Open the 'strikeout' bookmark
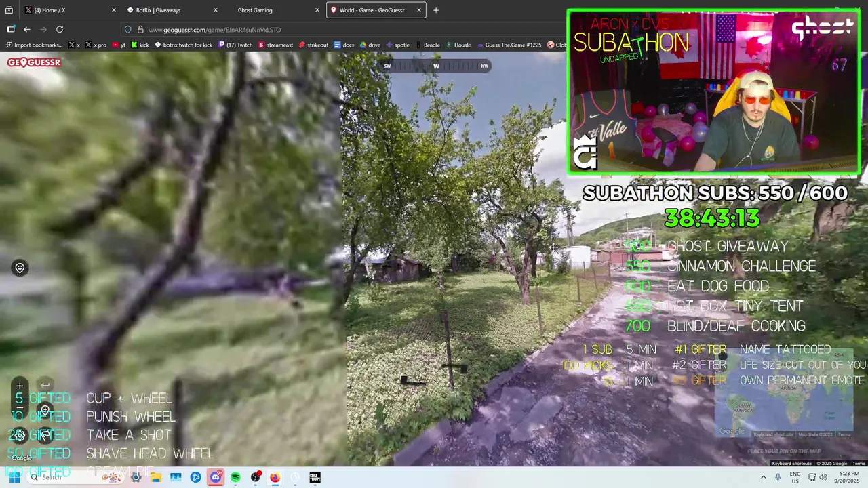The image size is (868, 488). pyautogui.click(x=313, y=45)
